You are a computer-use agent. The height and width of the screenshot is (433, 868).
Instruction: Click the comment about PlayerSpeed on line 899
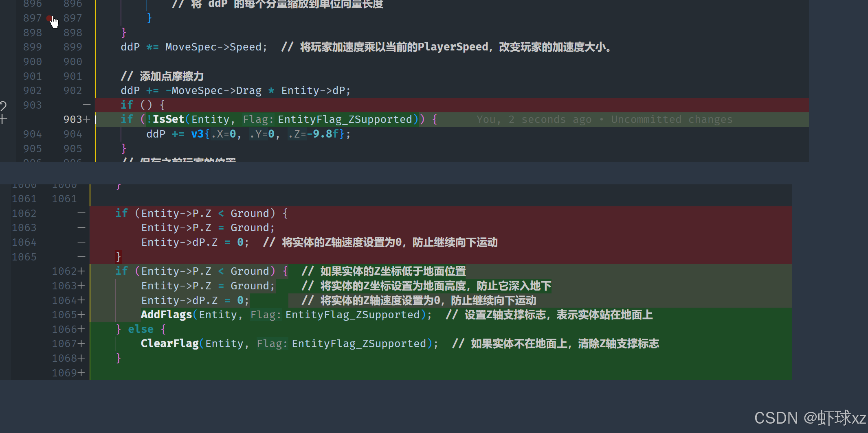pos(446,47)
